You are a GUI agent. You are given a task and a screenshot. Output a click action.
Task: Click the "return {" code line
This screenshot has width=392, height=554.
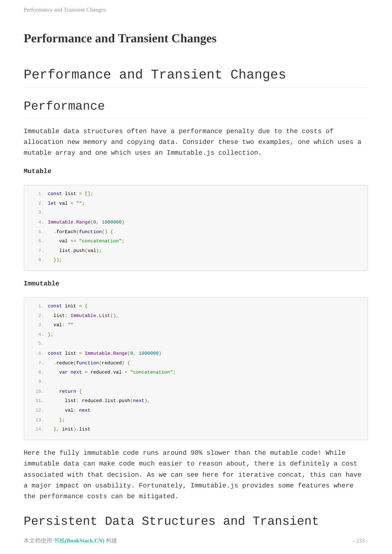[70, 391]
